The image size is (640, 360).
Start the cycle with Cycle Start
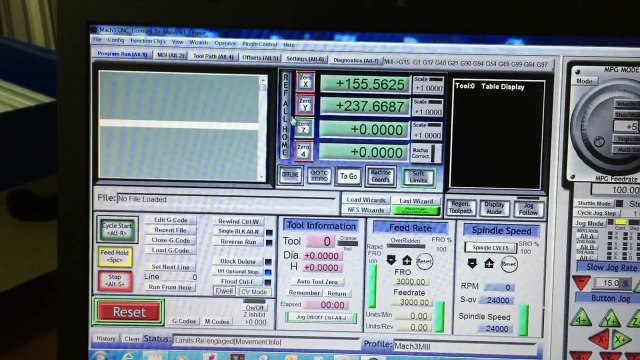click(117, 229)
